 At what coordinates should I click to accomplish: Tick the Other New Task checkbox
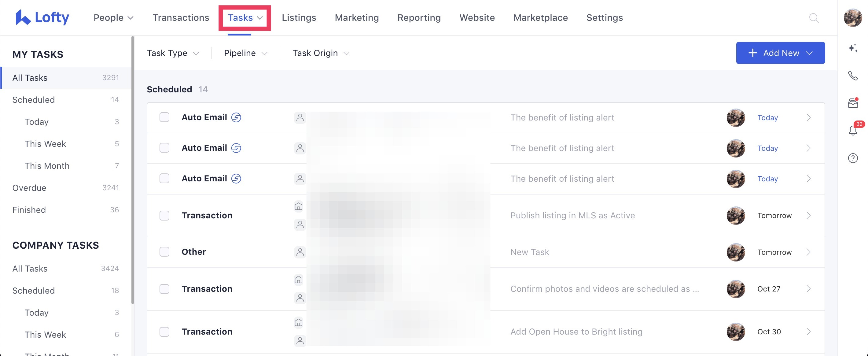click(x=164, y=252)
